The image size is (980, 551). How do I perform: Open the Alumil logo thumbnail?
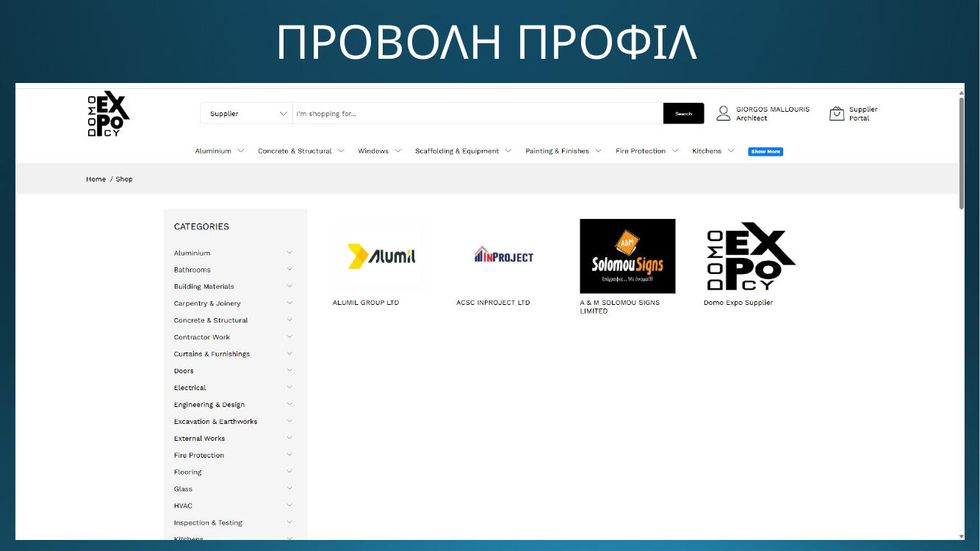(x=381, y=256)
